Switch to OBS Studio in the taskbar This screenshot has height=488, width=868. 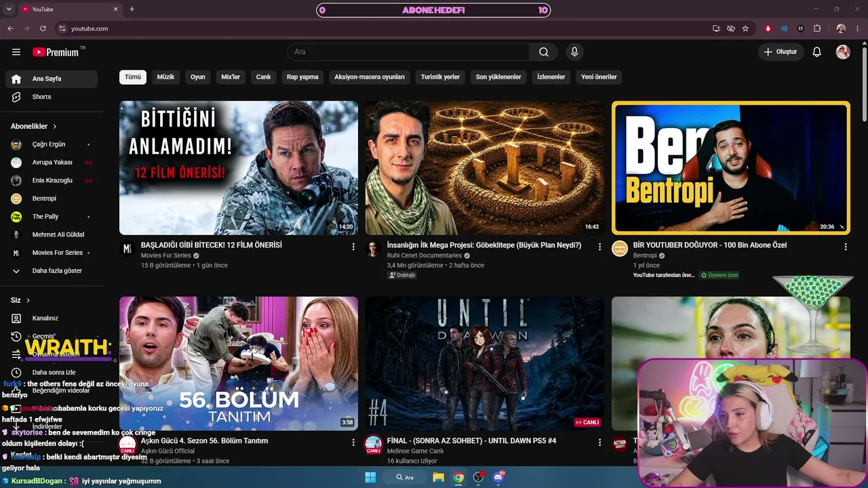(x=478, y=477)
